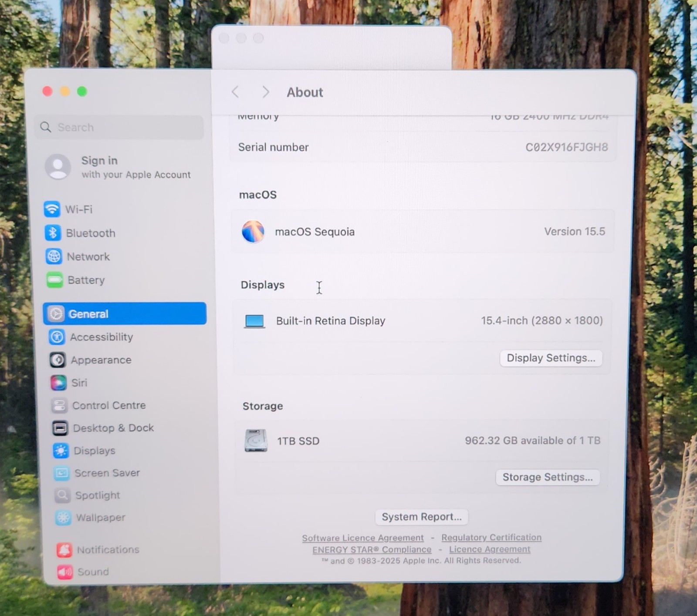697x616 pixels.
Task: Select the Bluetooth icon in sidebar
Action: pos(53,233)
